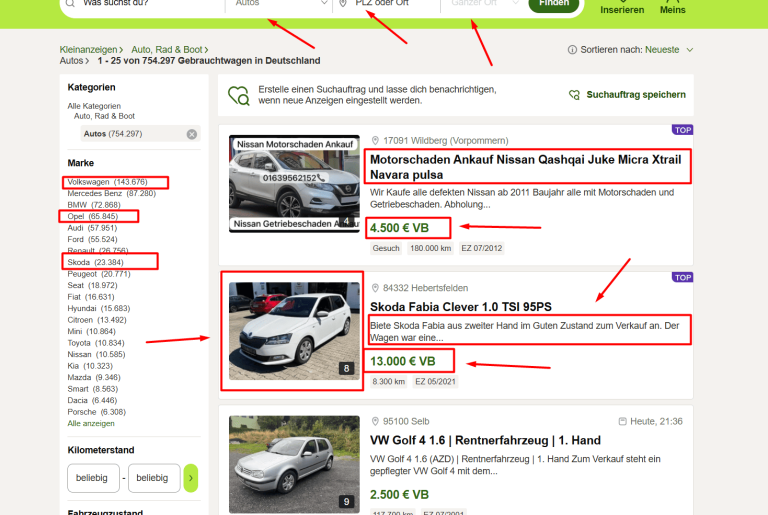Click heart search icon in Suchauftrag banner

tap(239, 96)
